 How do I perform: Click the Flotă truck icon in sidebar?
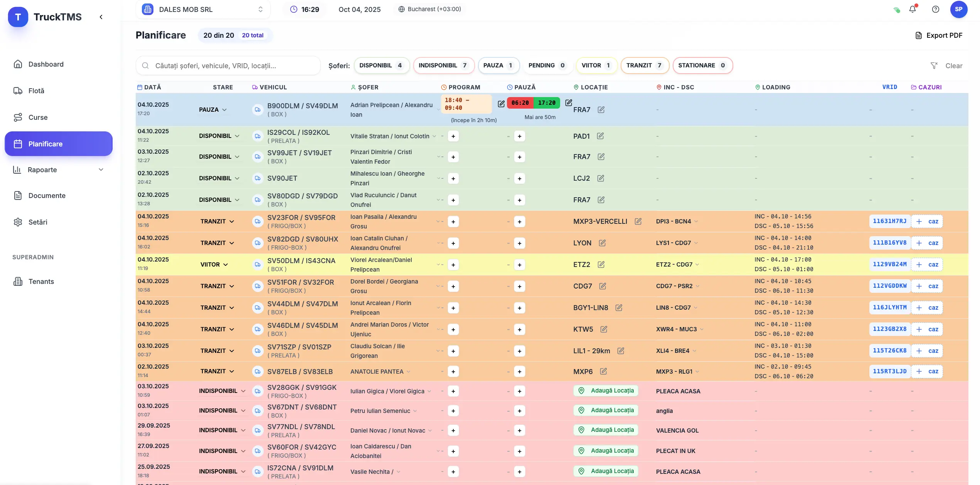pos(18,91)
